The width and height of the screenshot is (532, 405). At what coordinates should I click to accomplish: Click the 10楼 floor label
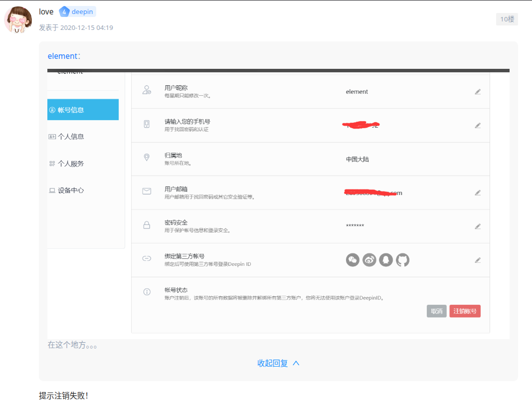tap(507, 19)
